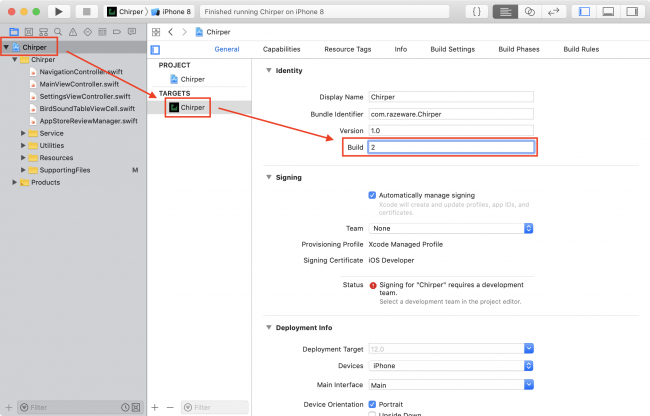Open the issue navigator warning triangle
The image size is (650, 416).
73,32
